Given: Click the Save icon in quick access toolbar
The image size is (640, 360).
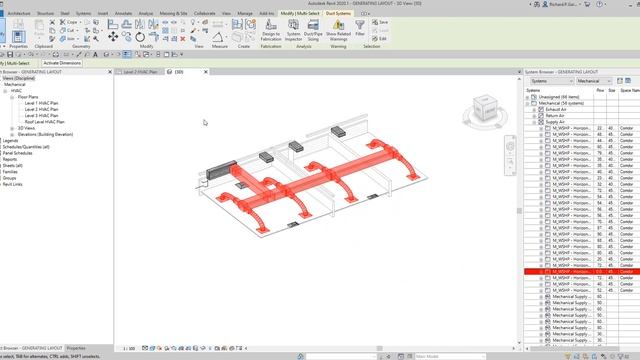Looking at the screenshot, I should coord(10,54).
